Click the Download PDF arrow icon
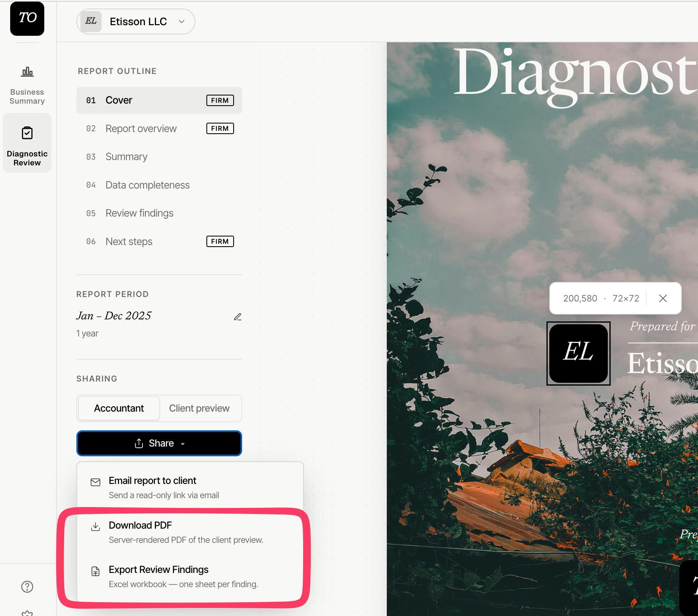The image size is (698, 616). coord(95,527)
